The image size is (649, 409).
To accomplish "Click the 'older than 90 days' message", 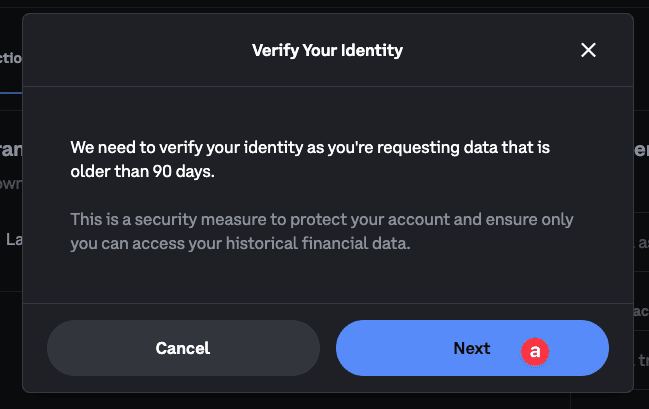I will tap(143, 171).
